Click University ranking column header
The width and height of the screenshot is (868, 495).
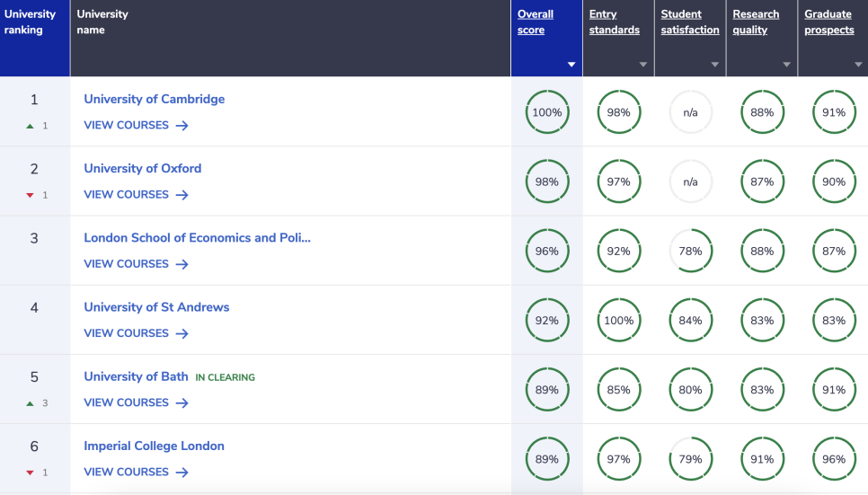coord(35,39)
